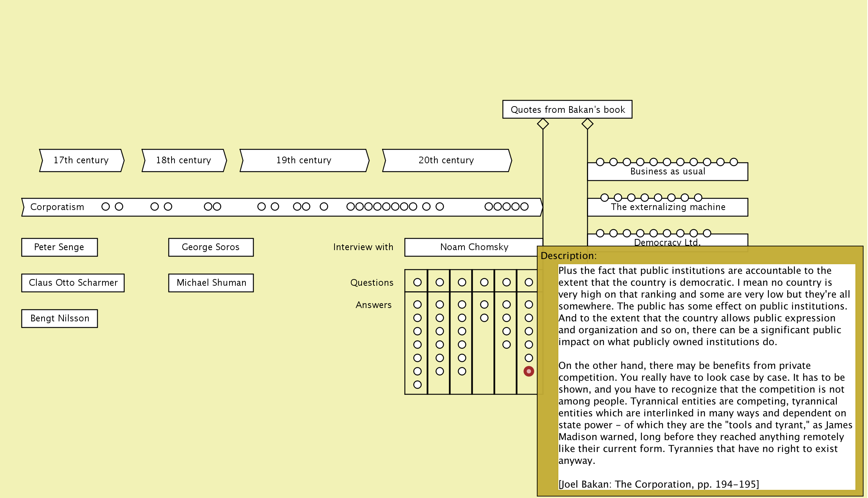Click first circle on Democracy Ltd. row
The height and width of the screenshot is (498, 868).
[600, 233]
